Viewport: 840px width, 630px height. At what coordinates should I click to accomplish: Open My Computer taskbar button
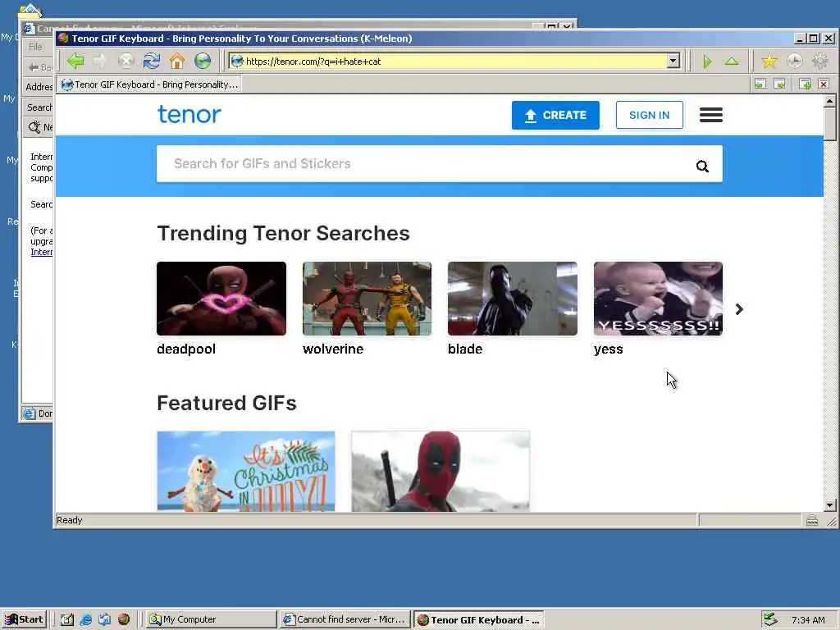[210, 619]
